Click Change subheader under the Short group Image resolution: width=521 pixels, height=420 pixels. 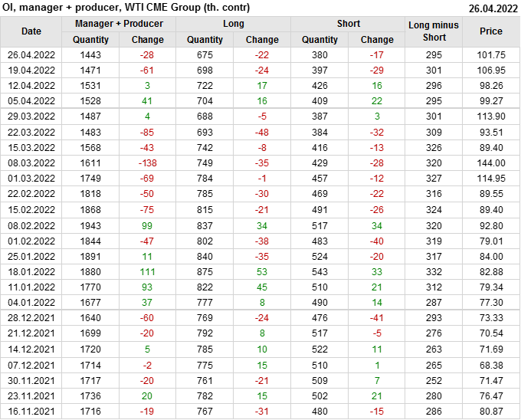(377, 40)
